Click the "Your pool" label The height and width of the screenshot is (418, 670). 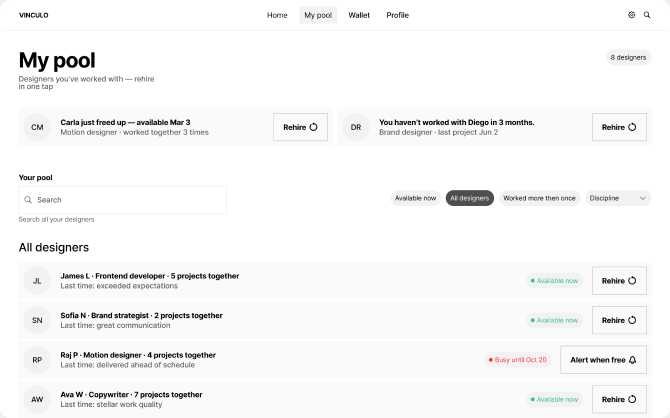[35, 177]
